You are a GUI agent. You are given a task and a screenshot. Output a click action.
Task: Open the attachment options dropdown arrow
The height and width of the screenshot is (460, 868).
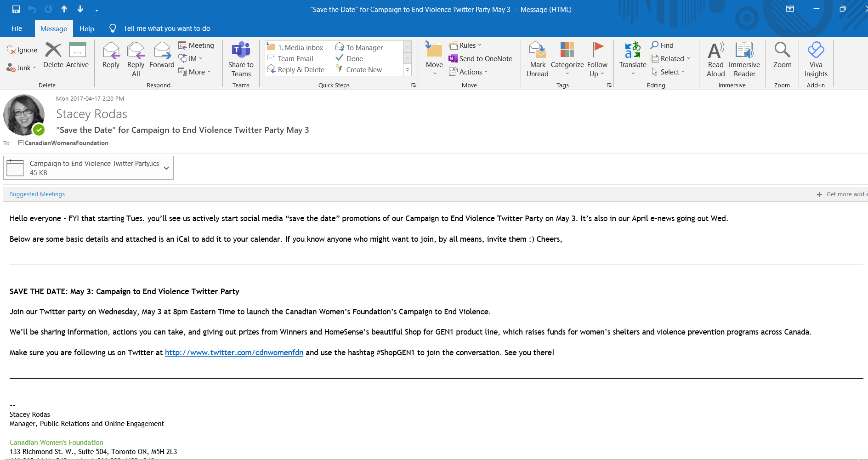coord(166,168)
